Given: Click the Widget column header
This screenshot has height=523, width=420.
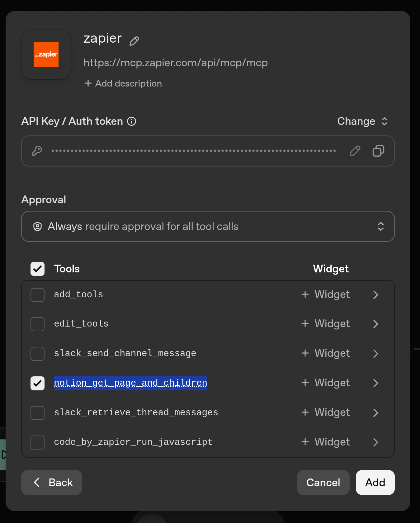Looking at the screenshot, I should click(331, 269).
